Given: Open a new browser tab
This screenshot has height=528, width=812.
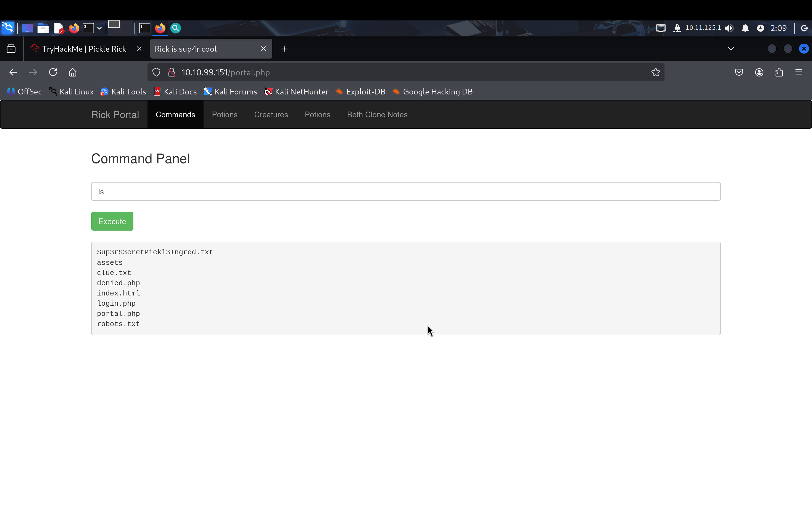Looking at the screenshot, I should pyautogui.click(x=284, y=49).
